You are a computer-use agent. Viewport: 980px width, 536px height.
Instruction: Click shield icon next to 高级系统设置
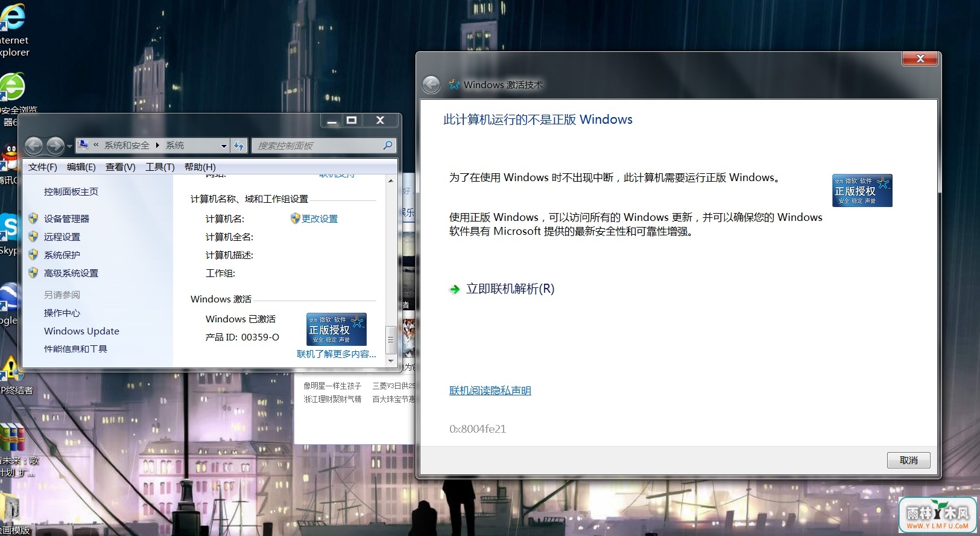tap(33, 273)
